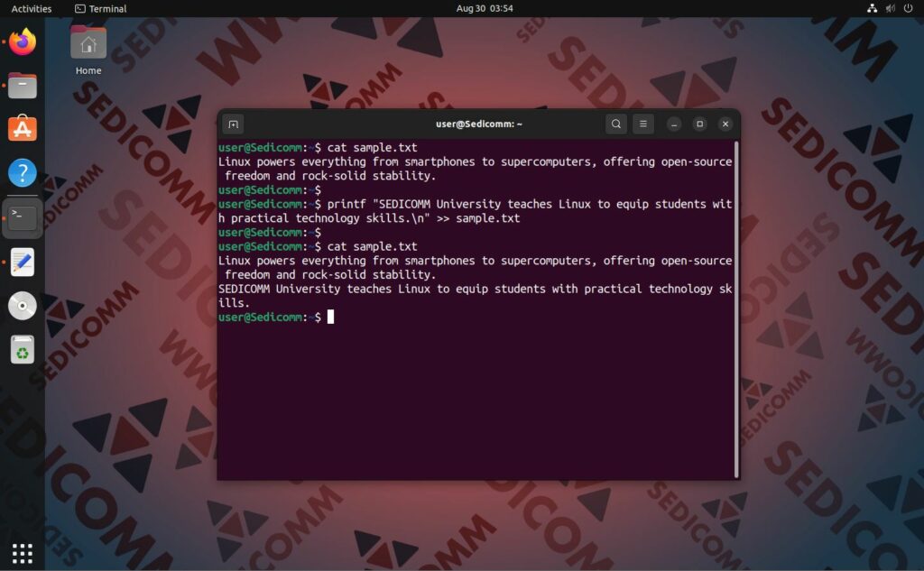Click the volume icon in system tray
924x571 pixels.
(x=891, y=8)
